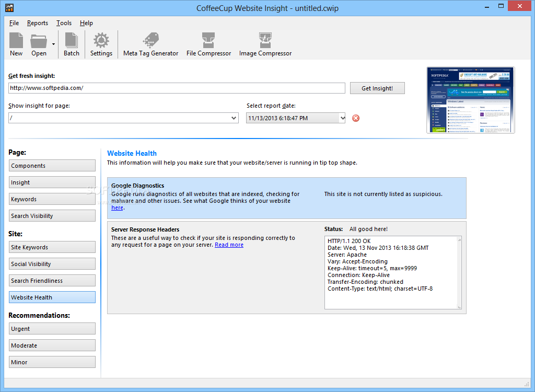Minimize the Website Insight window
Screen dimensions: 535x392
[x=486, y=6]
